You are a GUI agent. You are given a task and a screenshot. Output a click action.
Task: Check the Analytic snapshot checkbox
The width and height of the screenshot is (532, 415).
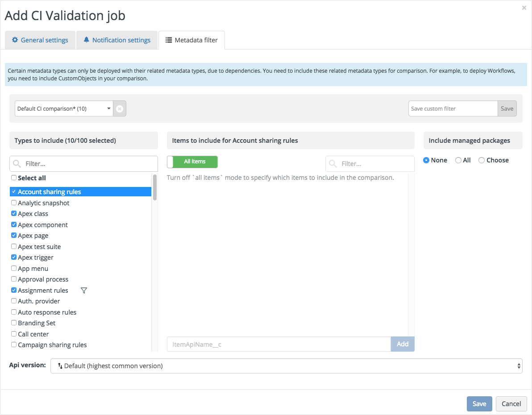[x=14, y=203]
